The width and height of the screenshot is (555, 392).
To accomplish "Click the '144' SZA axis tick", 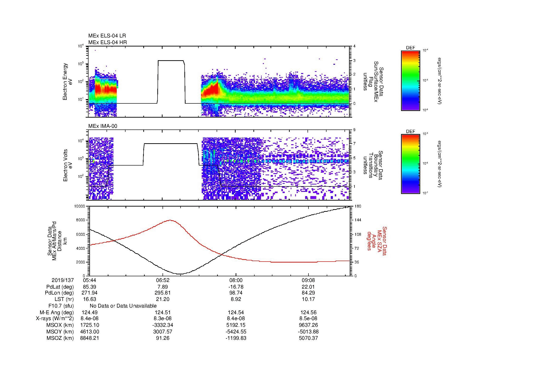I will tap(358, 220).
